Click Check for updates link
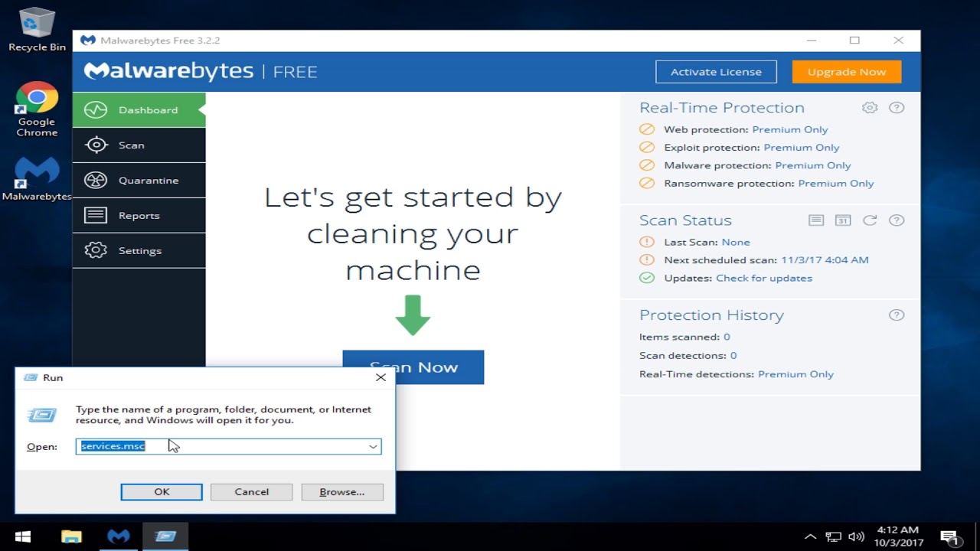This screenshot has height=551, width=980. [764, 278]
